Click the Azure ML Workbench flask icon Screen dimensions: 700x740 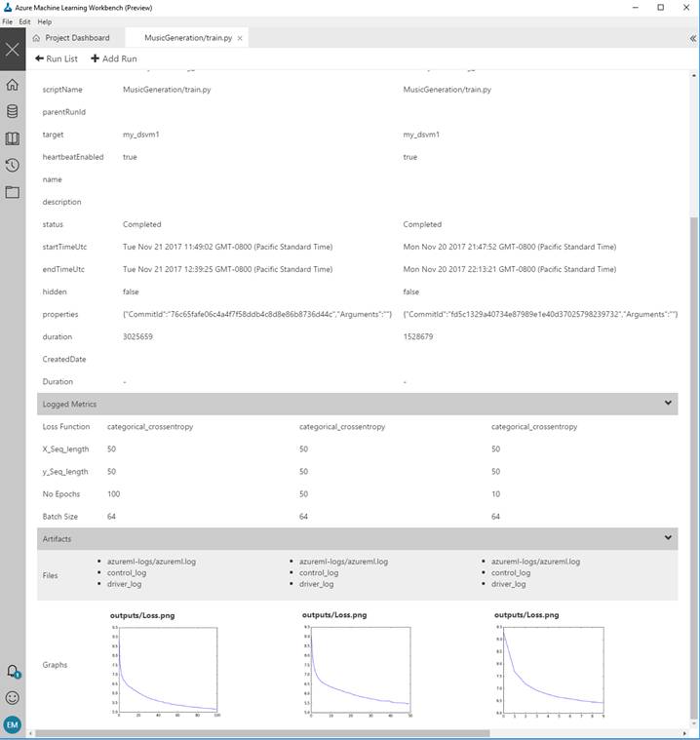pos(7,7)
